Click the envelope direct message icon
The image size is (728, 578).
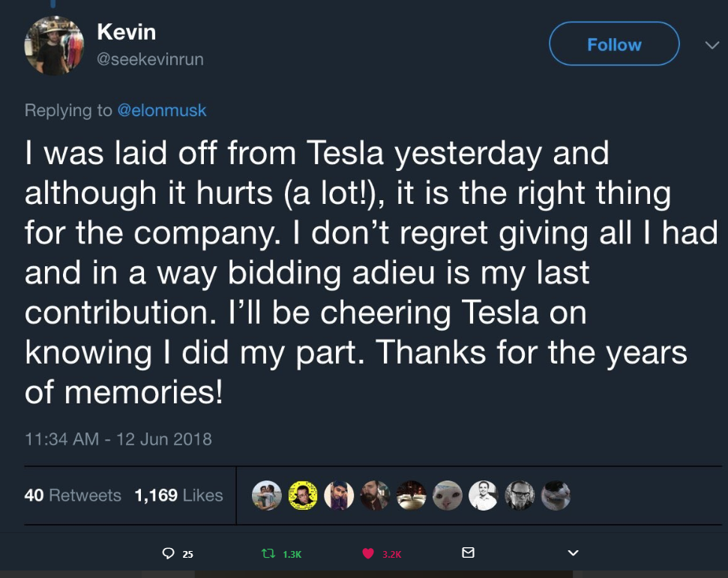point(468,553)
